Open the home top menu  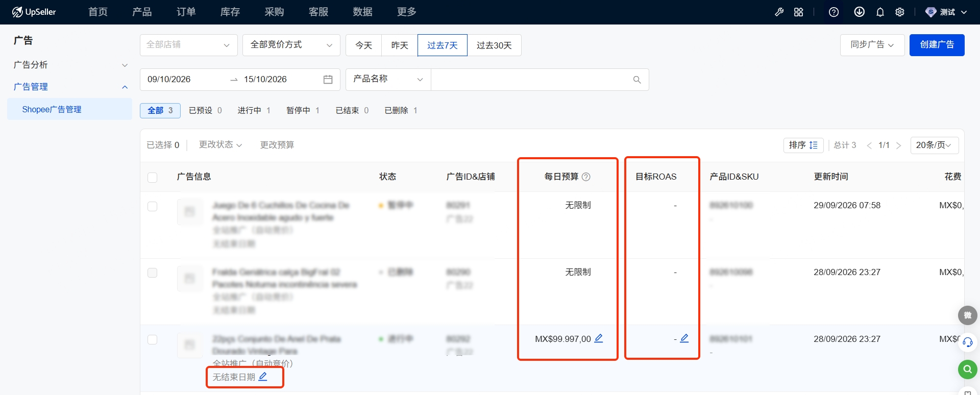point(98,12)
